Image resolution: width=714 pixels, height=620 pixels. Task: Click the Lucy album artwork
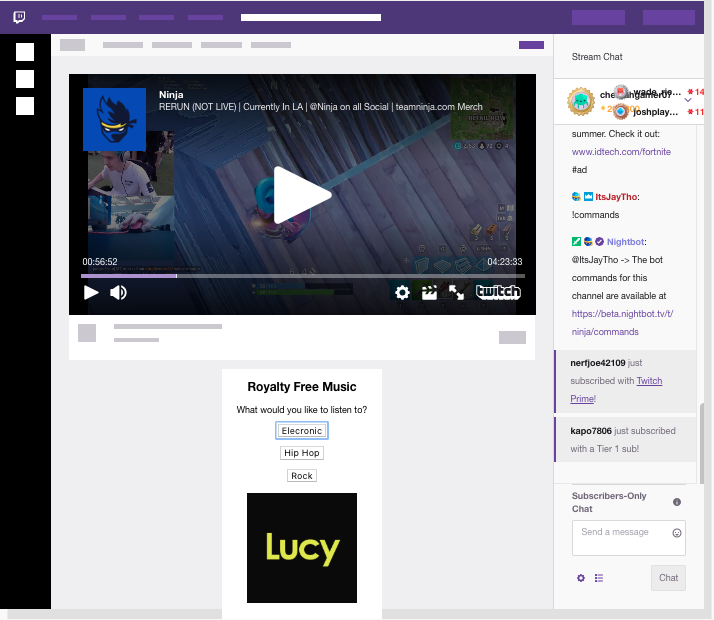pyautogui.click(x=301, y=548)
